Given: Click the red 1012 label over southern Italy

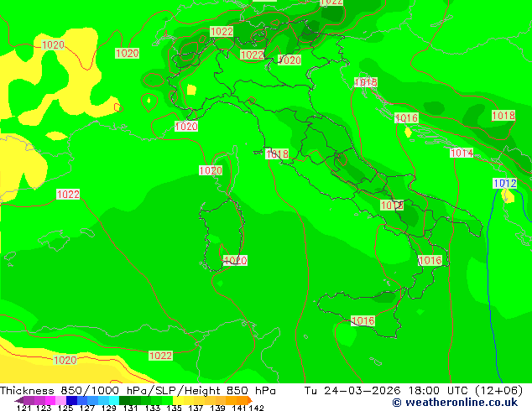Looking at the screenshot, I should [392, 205].
